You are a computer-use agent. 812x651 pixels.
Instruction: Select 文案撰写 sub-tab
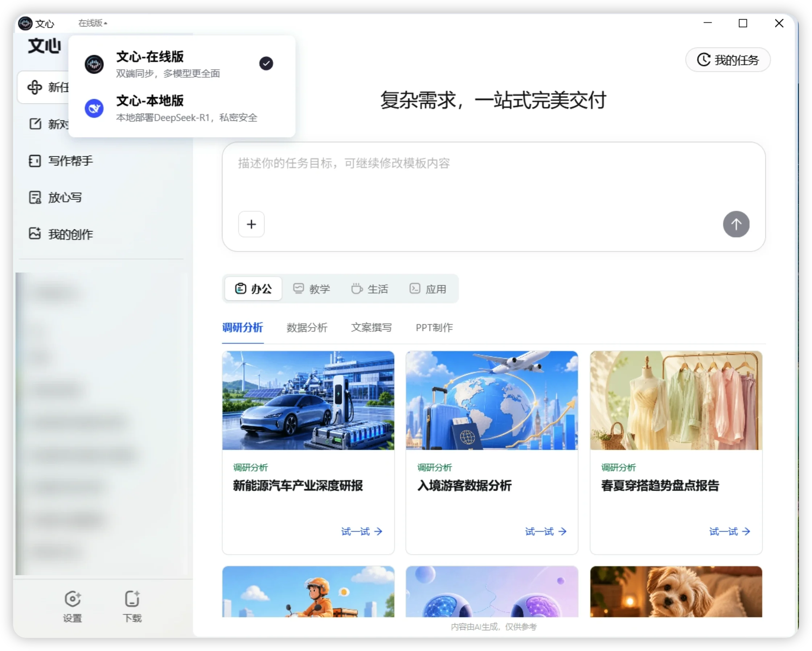tap(372, 327)
